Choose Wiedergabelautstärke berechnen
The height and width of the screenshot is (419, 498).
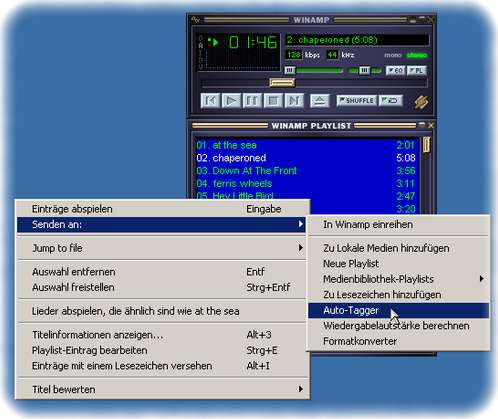[398, 326]
